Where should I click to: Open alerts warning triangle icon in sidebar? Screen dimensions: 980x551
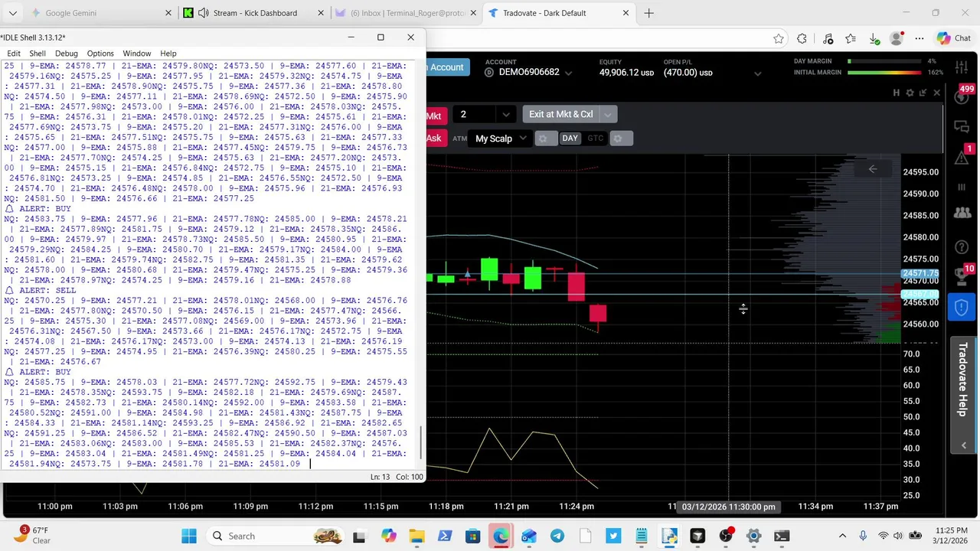coord(962,156)
